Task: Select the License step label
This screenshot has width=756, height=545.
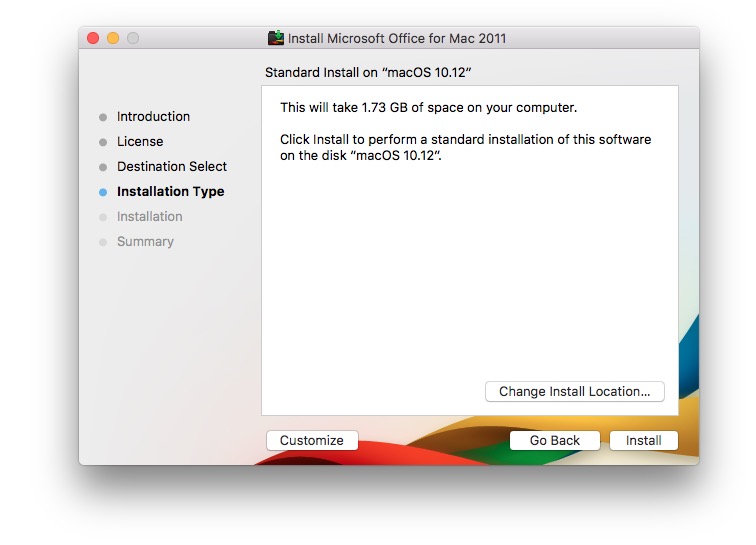Action: pyautogui.click(x=140, y=141)
